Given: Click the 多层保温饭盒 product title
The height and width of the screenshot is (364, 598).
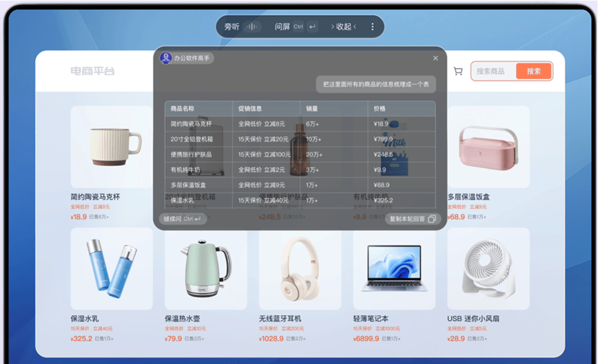Looking at the screenshot, I should coord(469,197).
